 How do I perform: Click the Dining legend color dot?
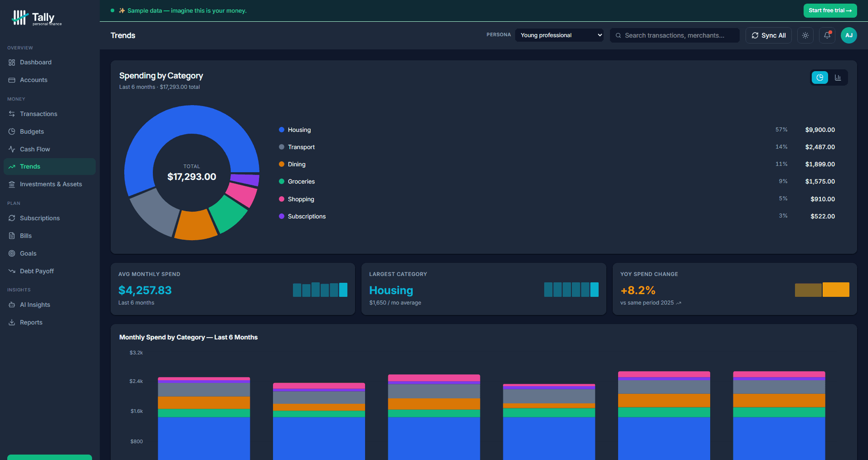pyautogui.click(x=282, y=164)
